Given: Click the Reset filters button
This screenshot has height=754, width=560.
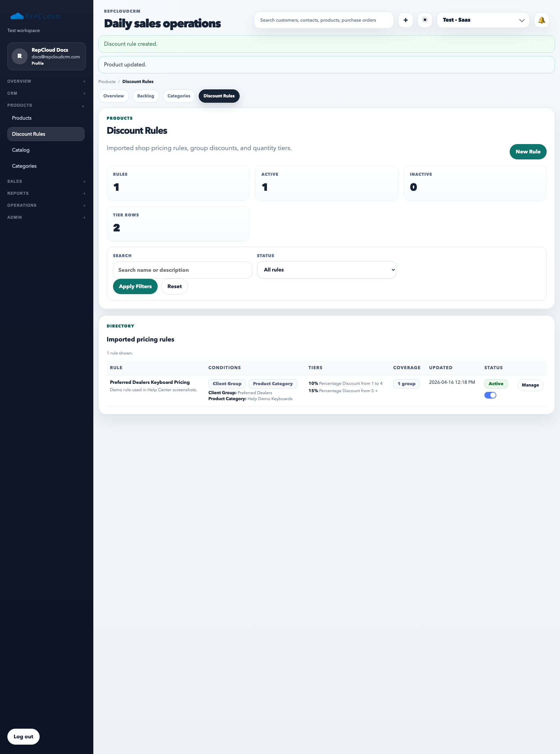Looking at the screenshot, I should (175, 286).
